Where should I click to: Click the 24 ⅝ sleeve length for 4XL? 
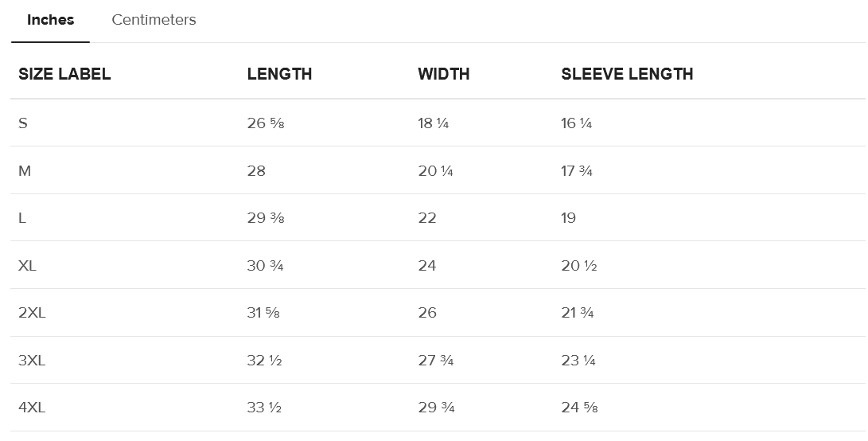(579, 408)
